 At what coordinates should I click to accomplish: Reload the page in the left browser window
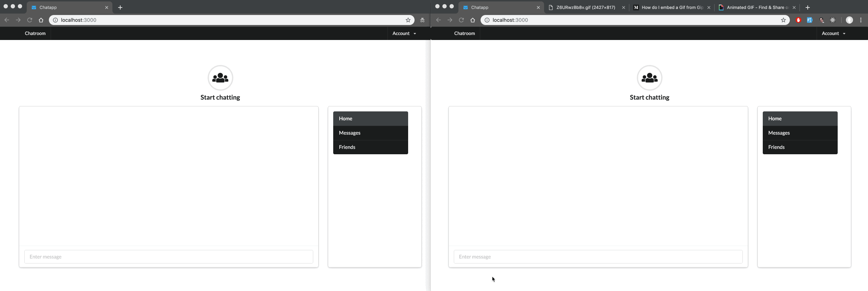tap(30, 20)
